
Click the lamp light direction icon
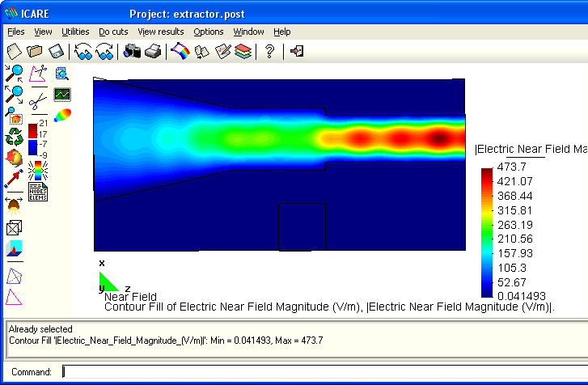[x=14, y=205]
